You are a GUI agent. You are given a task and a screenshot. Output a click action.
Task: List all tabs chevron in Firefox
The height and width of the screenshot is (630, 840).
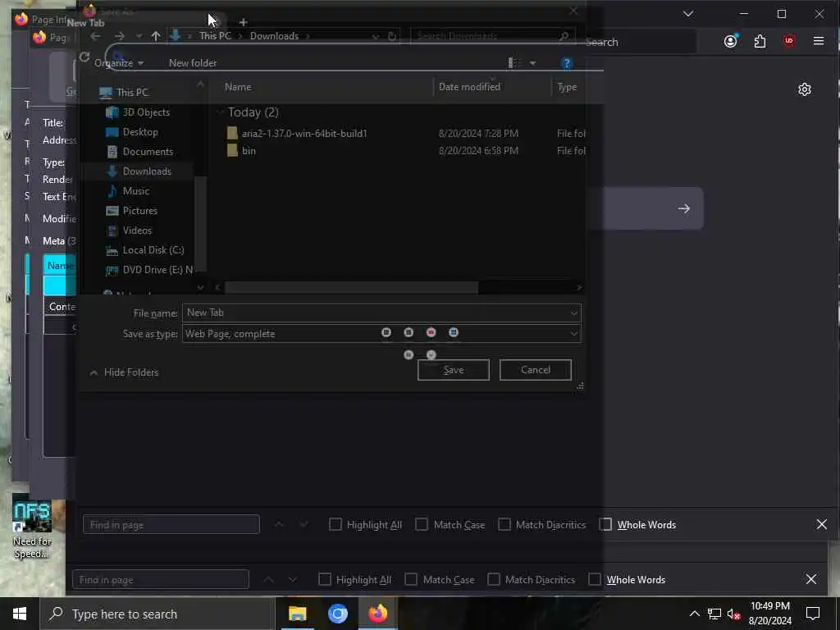click(688, 14)
